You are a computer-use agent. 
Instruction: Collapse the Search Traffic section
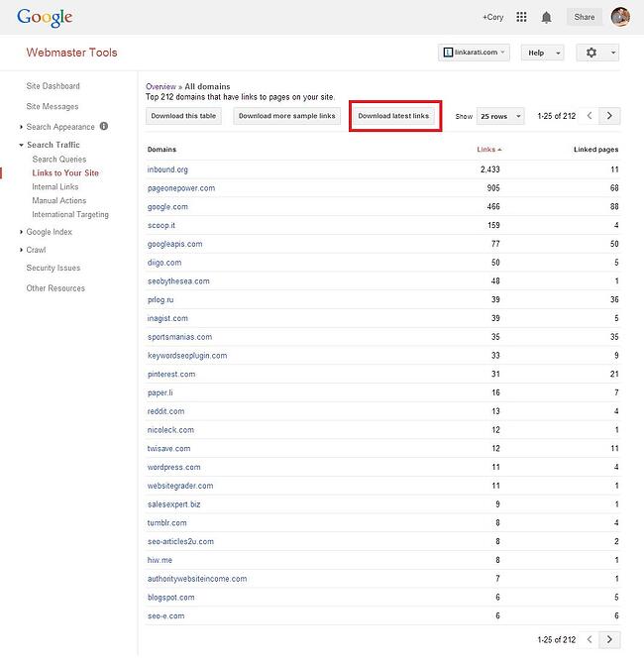tap(21, 145)
